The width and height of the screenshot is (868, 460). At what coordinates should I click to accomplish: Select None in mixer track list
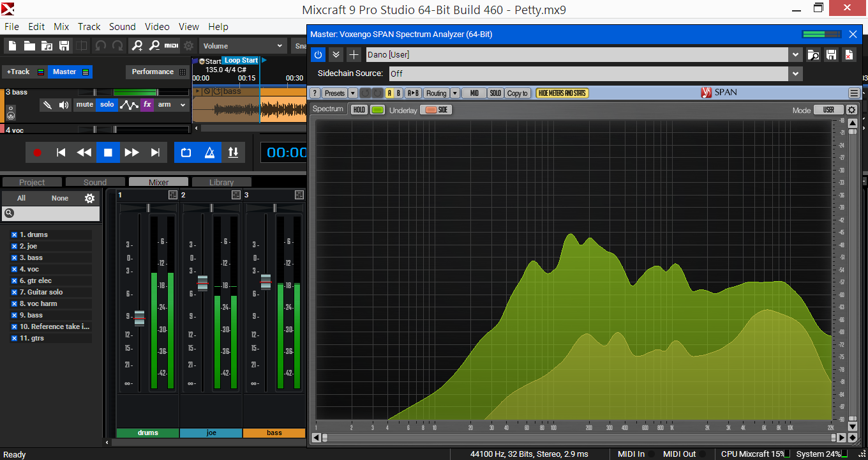coord(60,198)
